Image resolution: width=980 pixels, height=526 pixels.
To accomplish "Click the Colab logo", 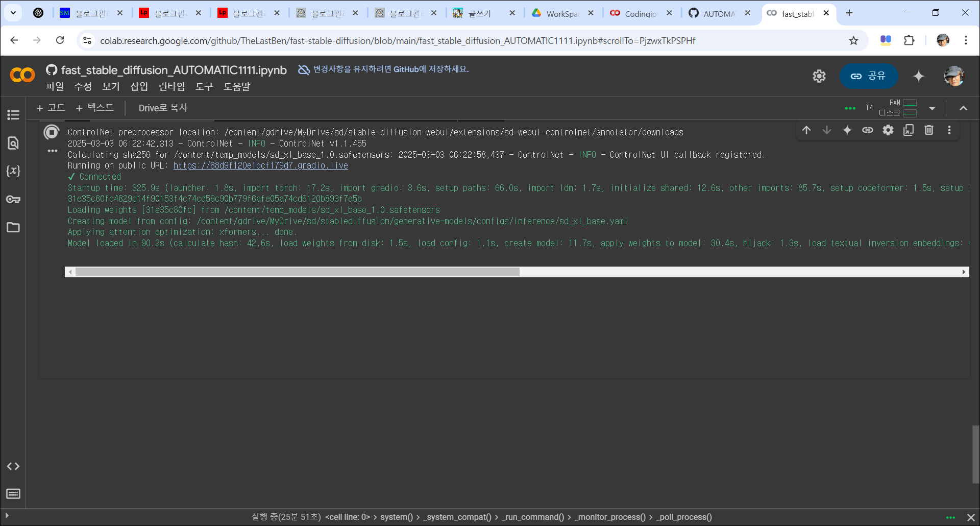I will tap(22, 75).
